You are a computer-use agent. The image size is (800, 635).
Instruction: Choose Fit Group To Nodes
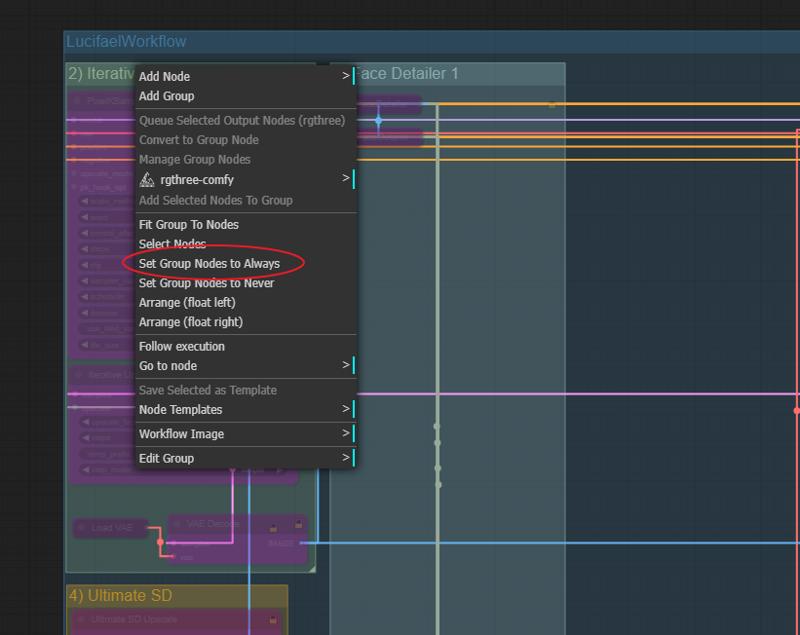pos(246,224)
